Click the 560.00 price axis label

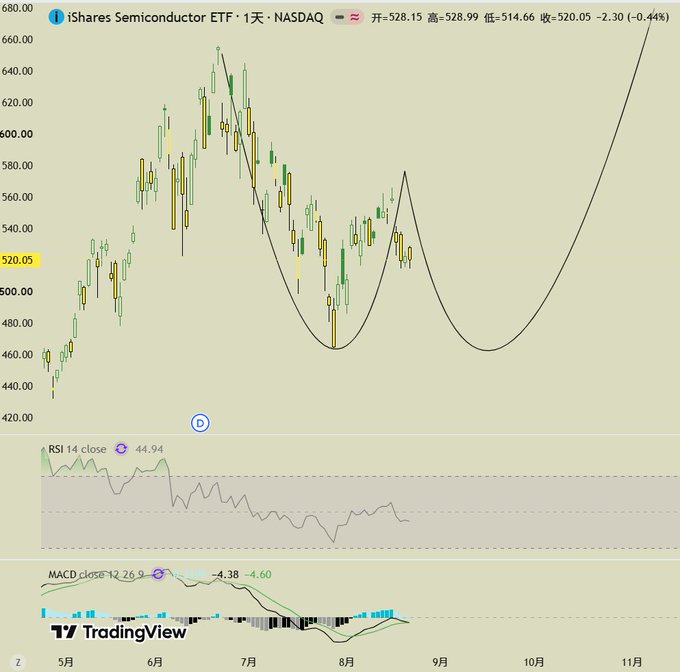(x=17, y=197)
